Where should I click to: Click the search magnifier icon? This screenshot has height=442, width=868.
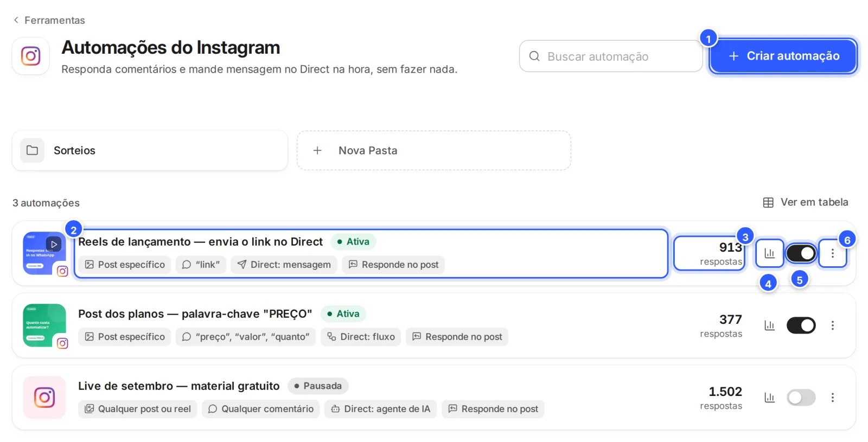point(534,56)
